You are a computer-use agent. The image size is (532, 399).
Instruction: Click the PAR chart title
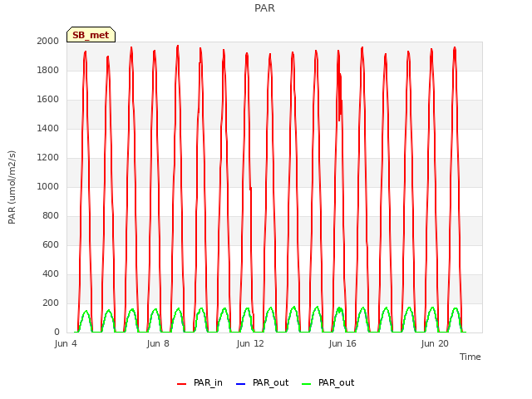pos(264,7)
